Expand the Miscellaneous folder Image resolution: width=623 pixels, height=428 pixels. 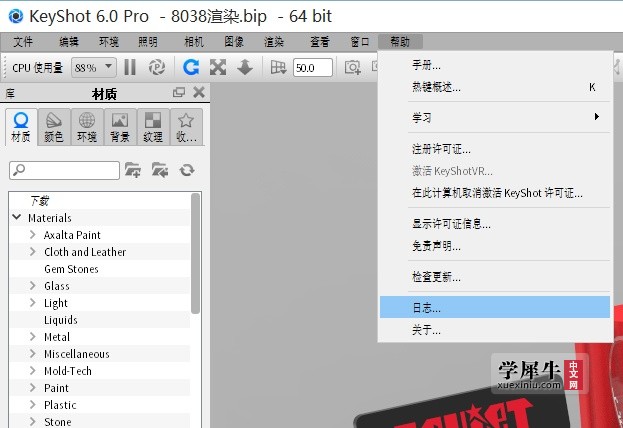tap(33, 353)
